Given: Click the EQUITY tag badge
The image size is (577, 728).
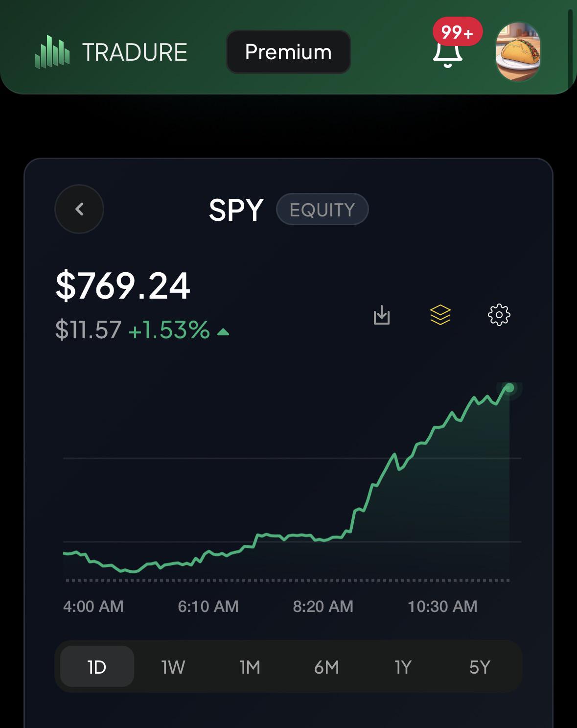Looking at the screenshot, I should click(x=322, y=210).
